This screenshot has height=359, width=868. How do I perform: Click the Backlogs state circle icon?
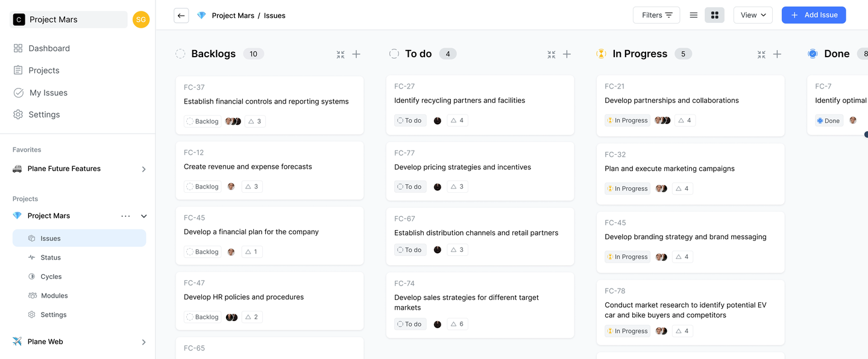[x=180, y=54]
